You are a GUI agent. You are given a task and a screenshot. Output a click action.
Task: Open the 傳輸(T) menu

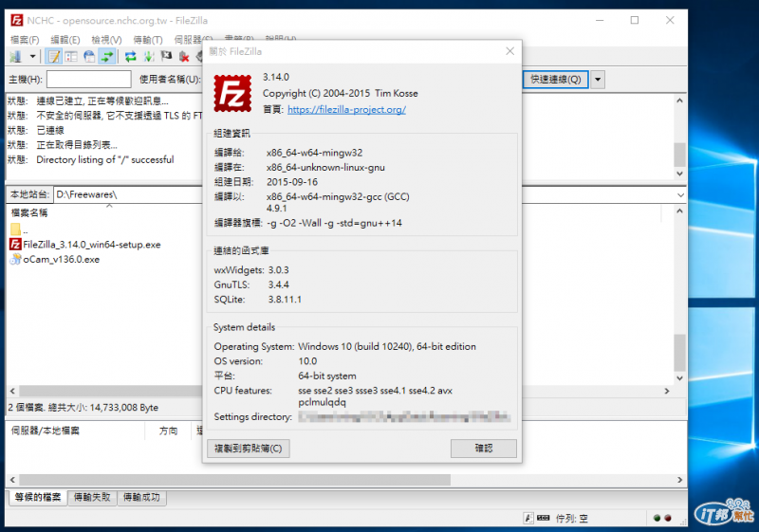148,40
